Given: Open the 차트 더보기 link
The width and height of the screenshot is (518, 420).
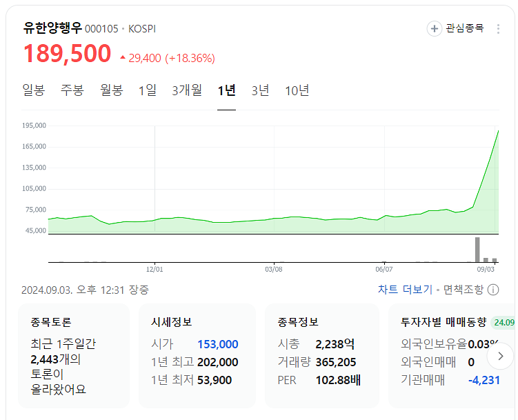Looking at the screenshot, I should click(x=405, y=290).
